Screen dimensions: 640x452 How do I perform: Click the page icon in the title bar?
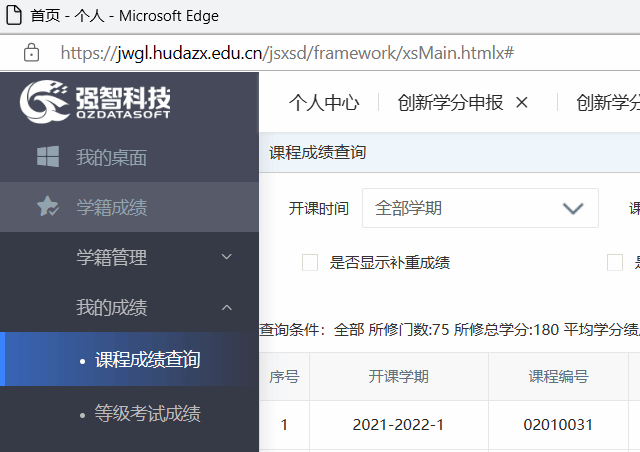pos(14,16)
